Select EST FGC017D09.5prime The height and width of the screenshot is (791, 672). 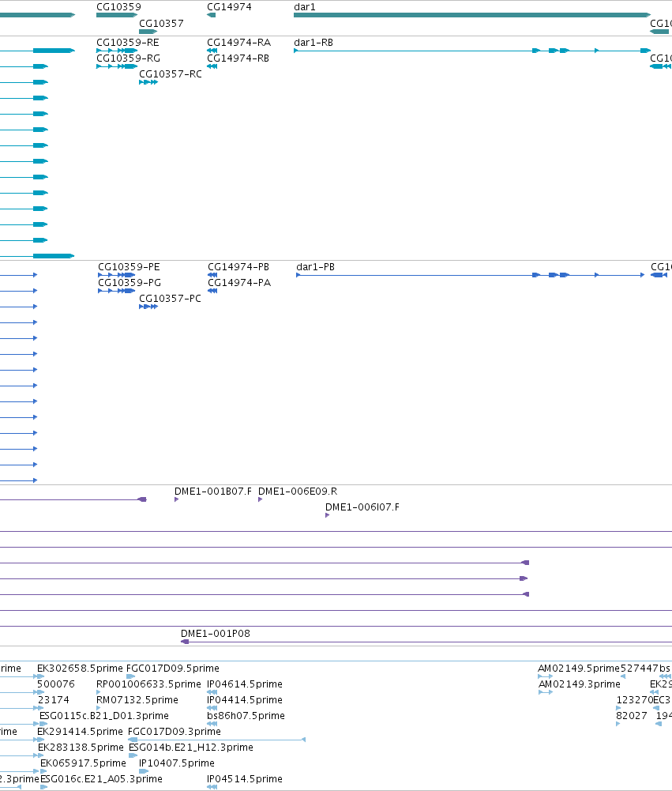click(173, 669)
